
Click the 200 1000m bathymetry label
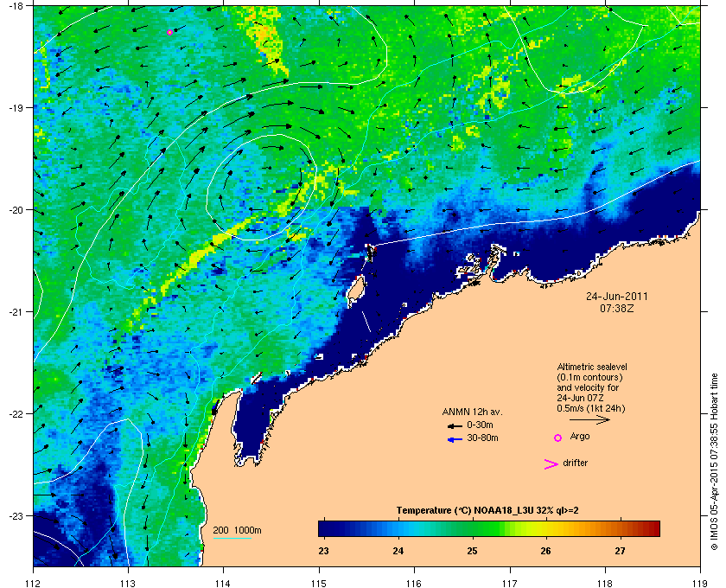(x=237, y=531)
